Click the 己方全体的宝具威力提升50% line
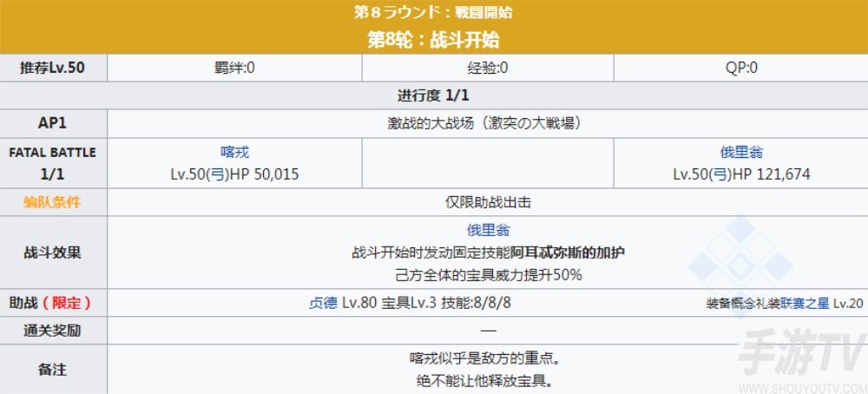The image size is (868, 394). pyautogui.click(x=488, y=275)
